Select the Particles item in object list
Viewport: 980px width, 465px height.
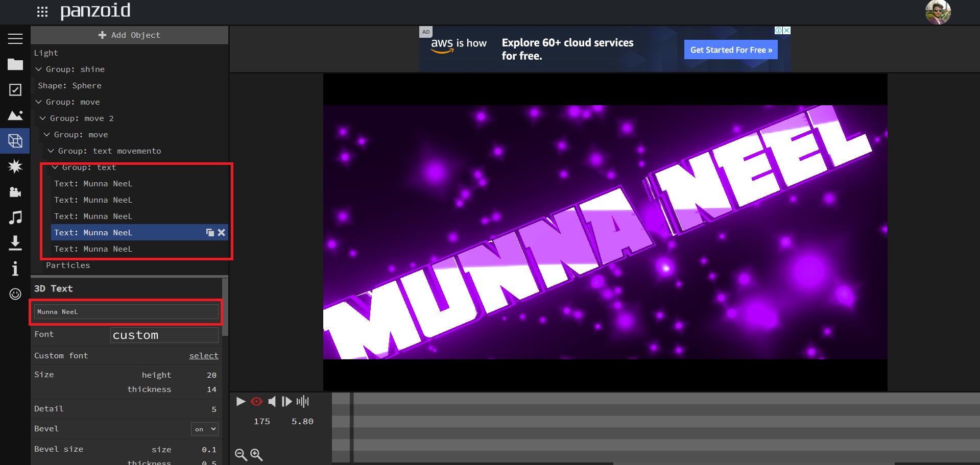click(x=68, y=265)
